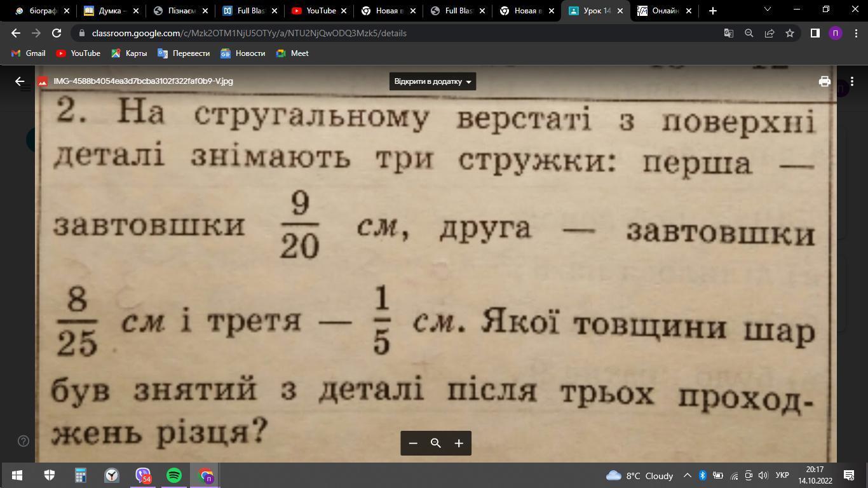Open the Meet bookmark
This screenshot has width=868, height=488.
pyautogui.click(x=292, y=53)
